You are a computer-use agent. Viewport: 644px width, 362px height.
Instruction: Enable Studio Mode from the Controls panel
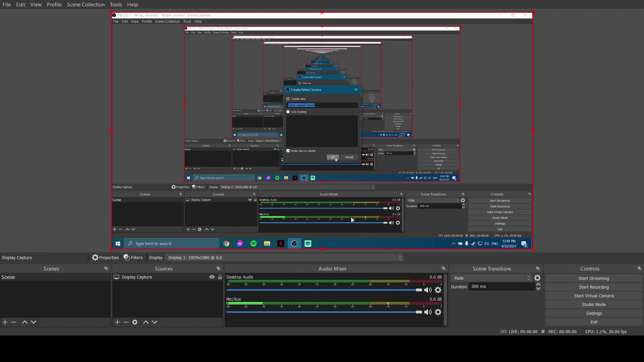(594, 304)
